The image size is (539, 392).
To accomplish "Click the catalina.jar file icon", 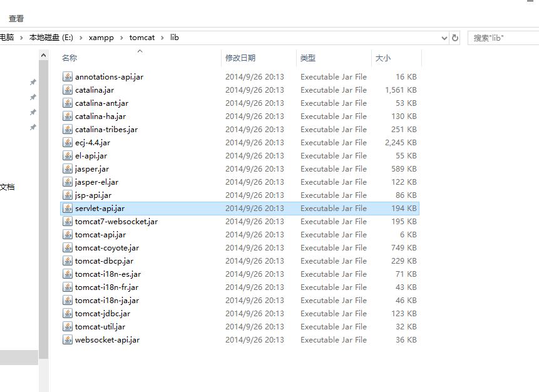I will 68,90.
